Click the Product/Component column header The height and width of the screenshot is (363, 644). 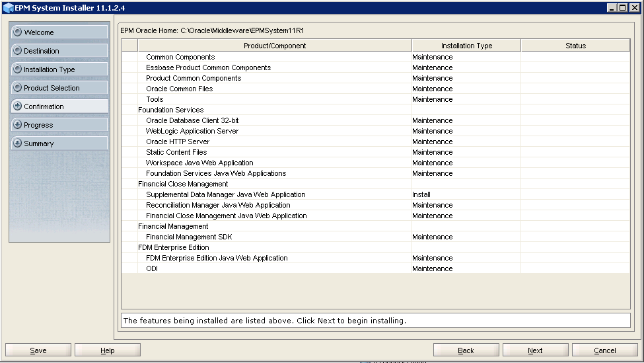click(275, 46)
